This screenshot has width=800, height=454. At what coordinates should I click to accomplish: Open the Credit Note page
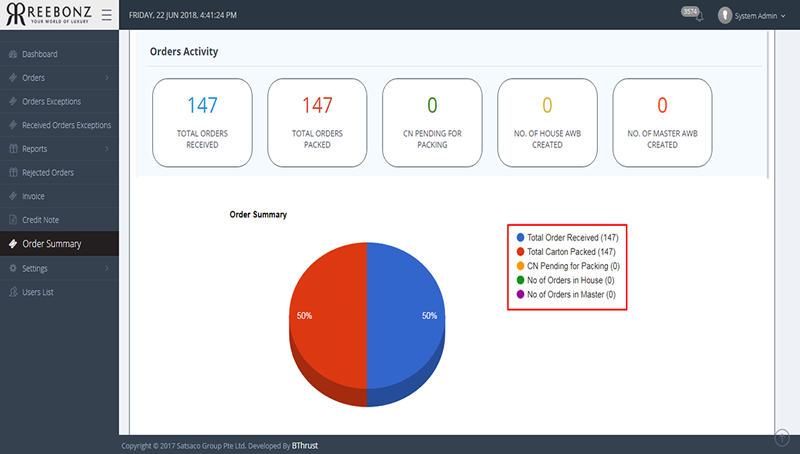(40, 220)
